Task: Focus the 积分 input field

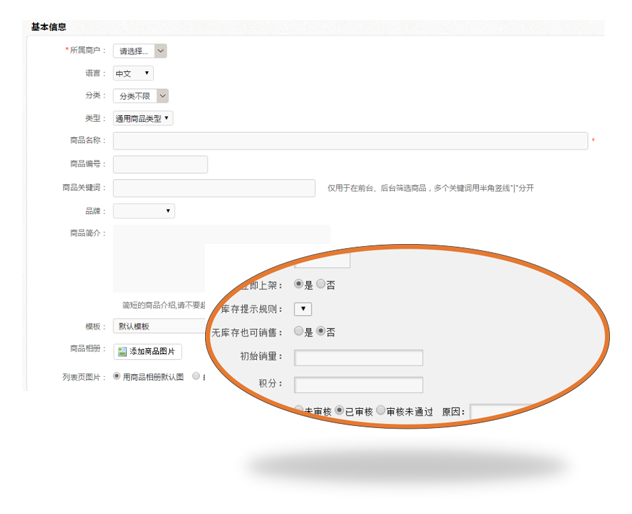Action: [x=359, y=385]
